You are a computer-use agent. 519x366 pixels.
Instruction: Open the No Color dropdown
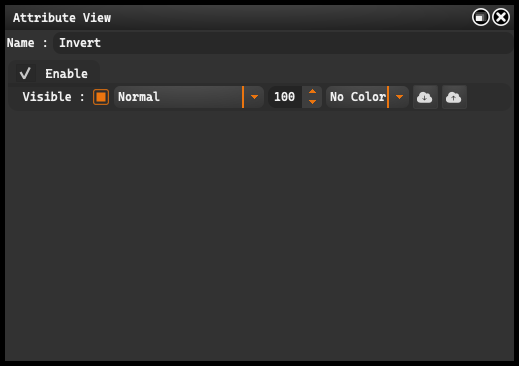pos(367,97)
